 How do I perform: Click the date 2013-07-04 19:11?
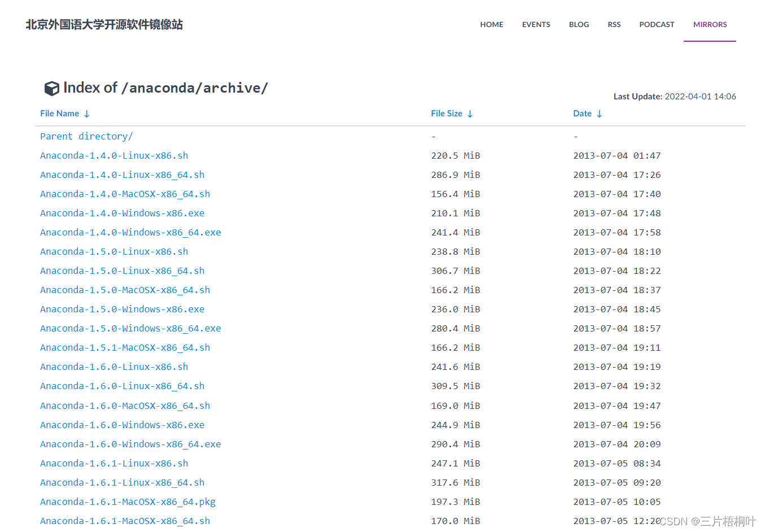click(617, 347)
